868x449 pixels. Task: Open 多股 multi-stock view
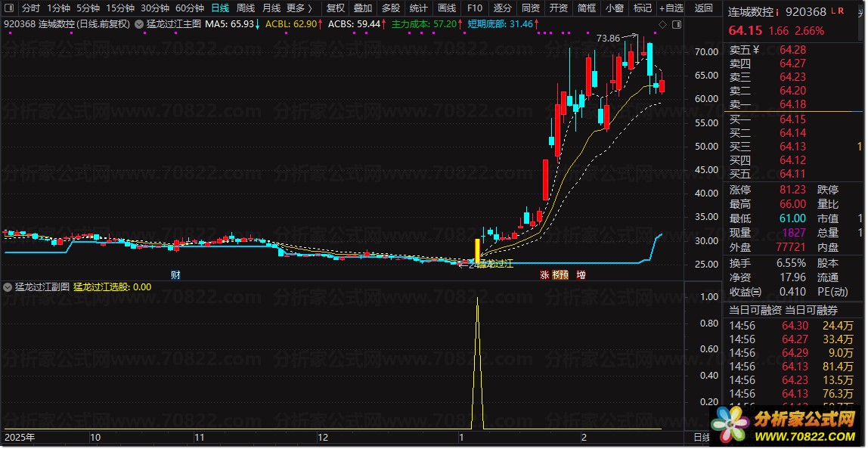(391, 8)
